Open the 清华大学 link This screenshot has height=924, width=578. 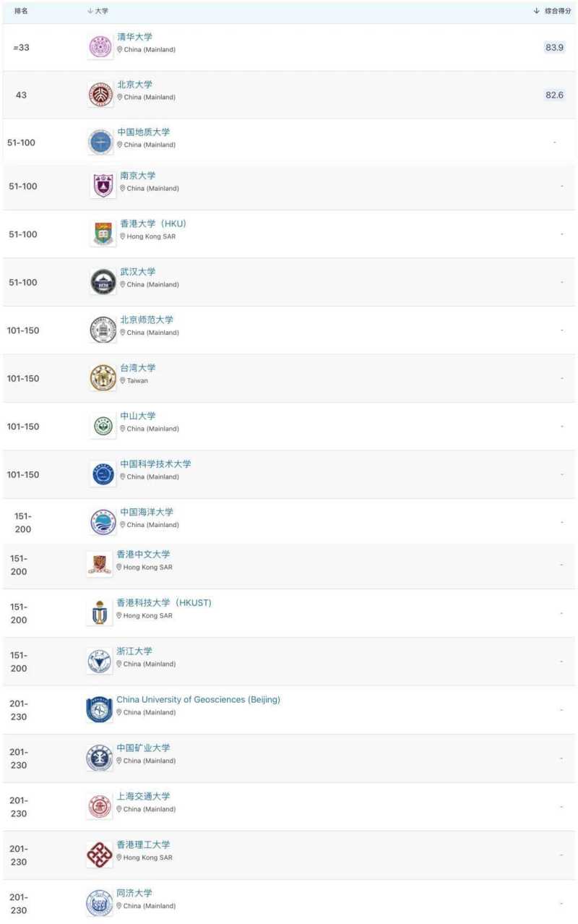click(x=135, y=37)
